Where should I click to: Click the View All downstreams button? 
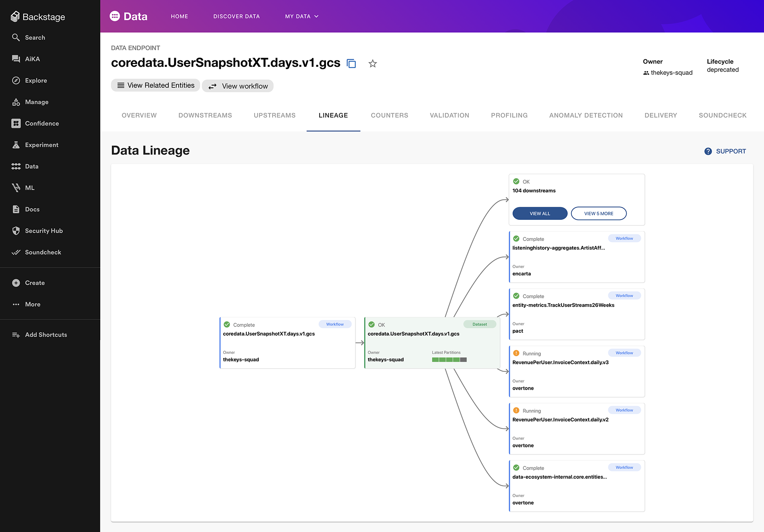tap(540, 214)
